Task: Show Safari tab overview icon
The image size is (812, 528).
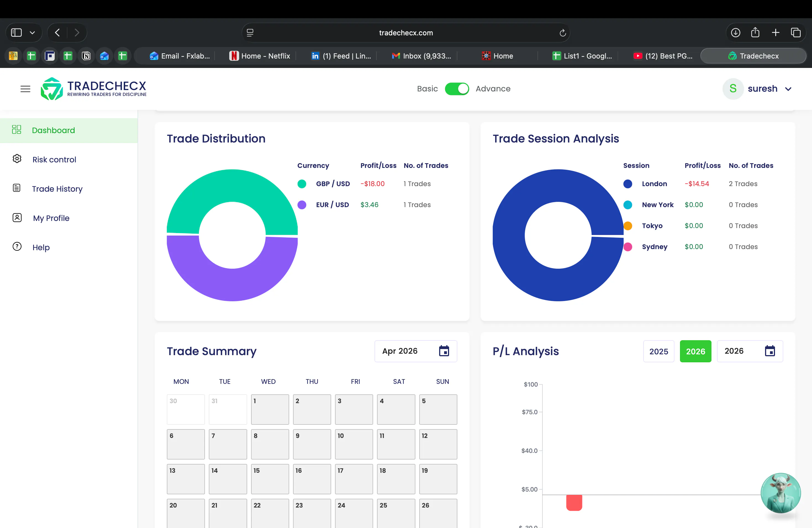Action: coord(796,33)
